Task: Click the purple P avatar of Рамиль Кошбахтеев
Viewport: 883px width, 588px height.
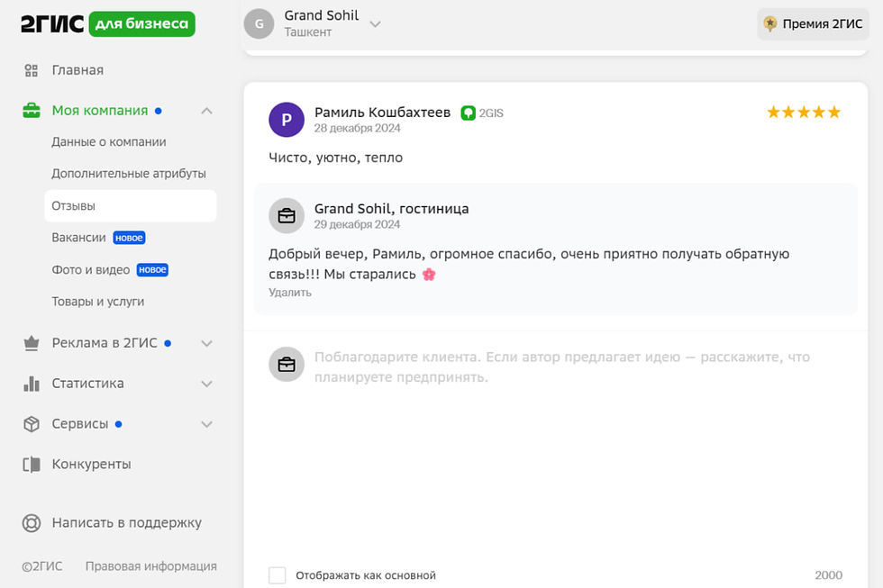Action: tap(287, 119)
